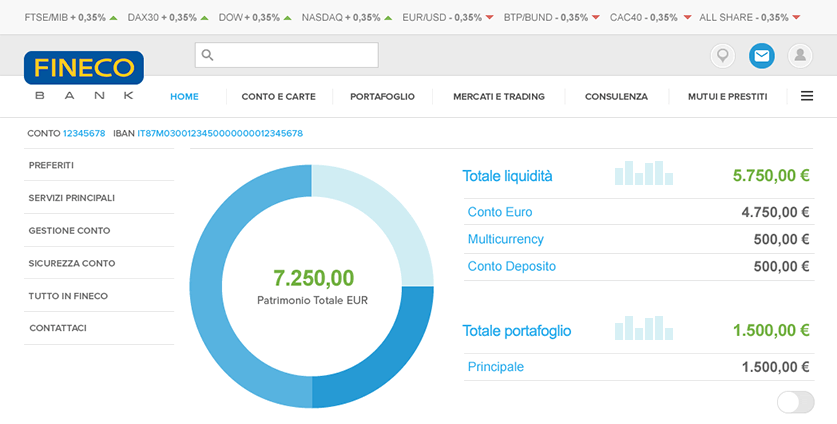837x424 pixels.
Task: Click the 5.750,00 € liquidity total
Action: [x=771, y=176]
